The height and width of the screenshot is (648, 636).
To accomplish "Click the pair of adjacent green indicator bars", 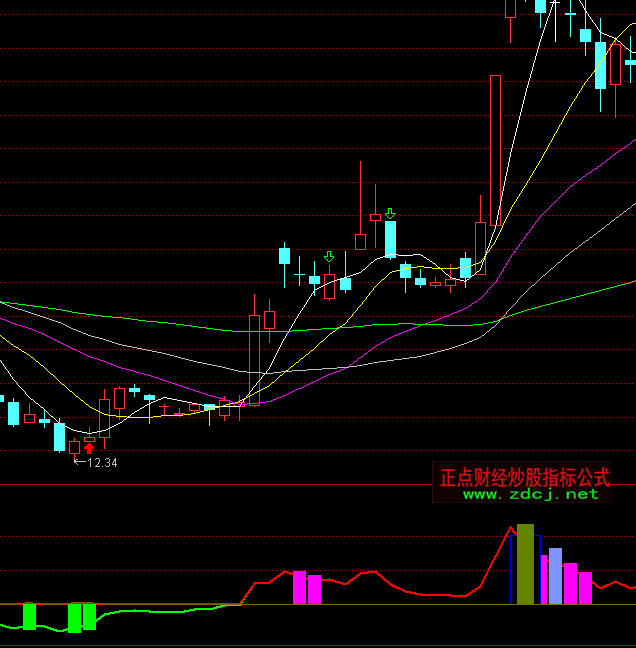I will click(81, 617).
